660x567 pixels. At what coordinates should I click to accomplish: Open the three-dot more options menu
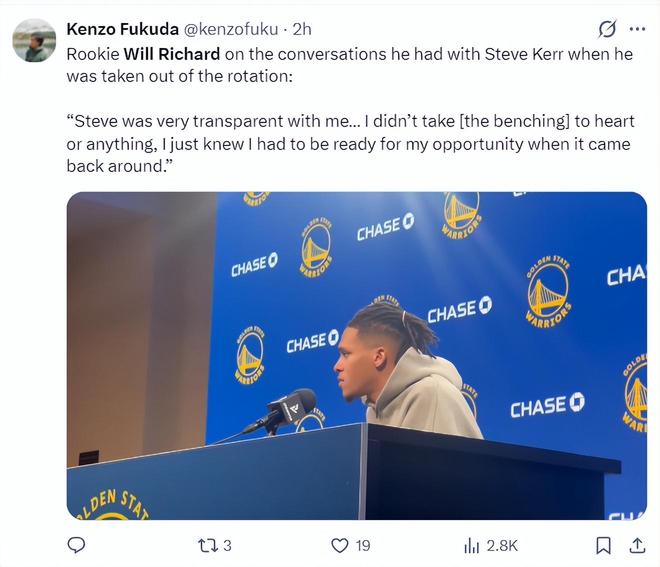coord(637,29)
